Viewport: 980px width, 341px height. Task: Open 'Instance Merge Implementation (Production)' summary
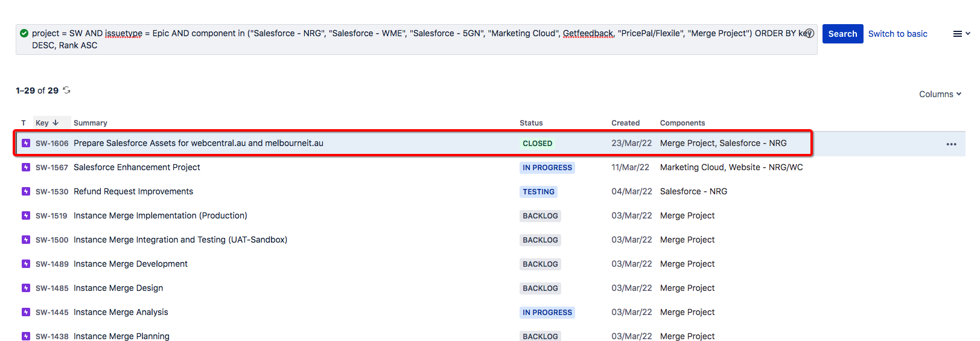click(x=161, y=215)
